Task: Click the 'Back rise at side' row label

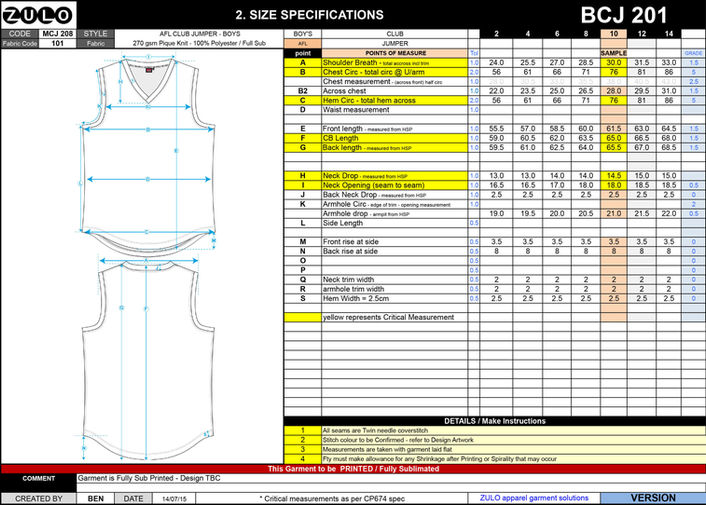Action: 395,251
